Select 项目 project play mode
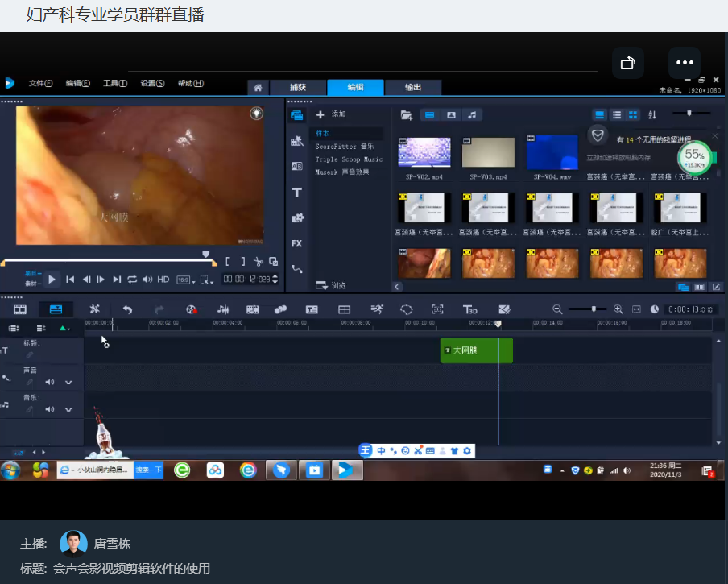 click(33, 273)
